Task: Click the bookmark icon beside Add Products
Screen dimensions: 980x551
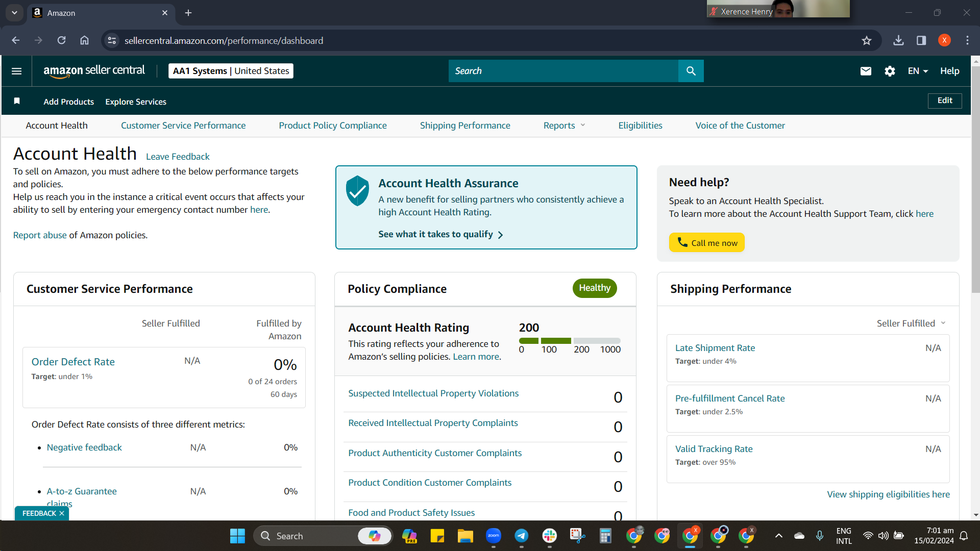Action: click(x=17, y=101)
